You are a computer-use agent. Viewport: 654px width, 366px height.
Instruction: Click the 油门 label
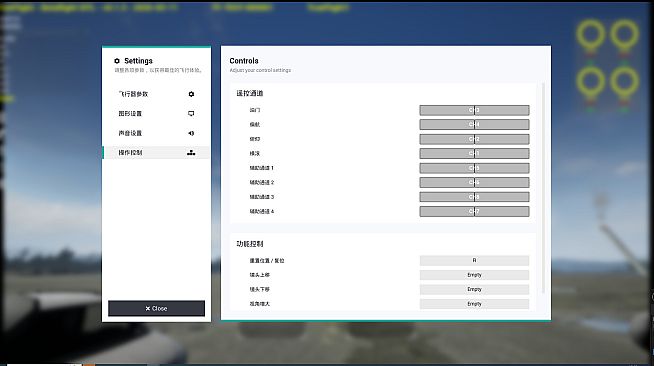(x=254, y=110)
